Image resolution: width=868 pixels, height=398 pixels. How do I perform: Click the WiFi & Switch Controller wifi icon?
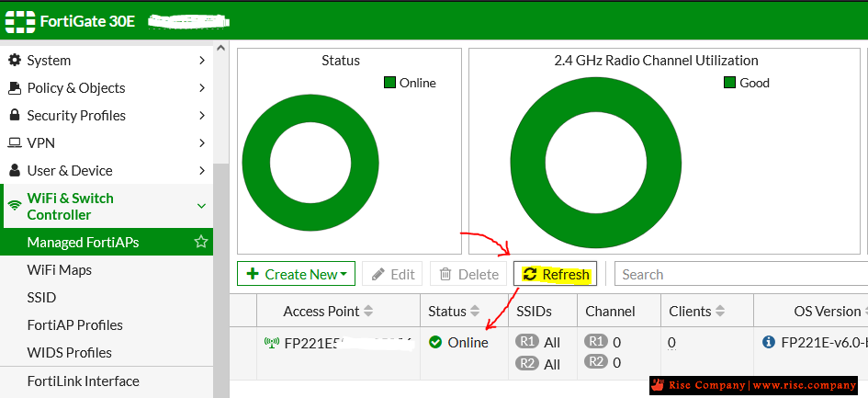[15, 206]
